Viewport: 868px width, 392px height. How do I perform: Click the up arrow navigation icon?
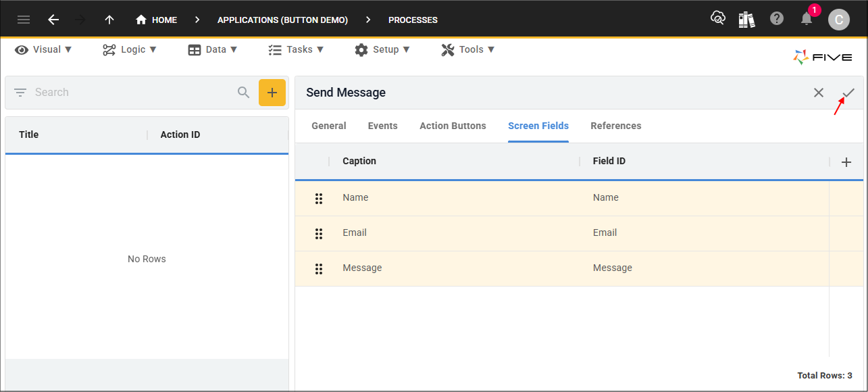coord(109,20)
